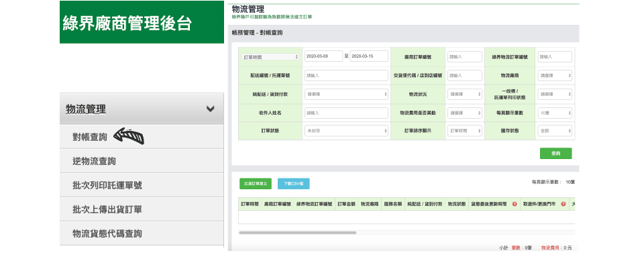Focus the 廠商訂單編號 input field

tap(464, 56)
